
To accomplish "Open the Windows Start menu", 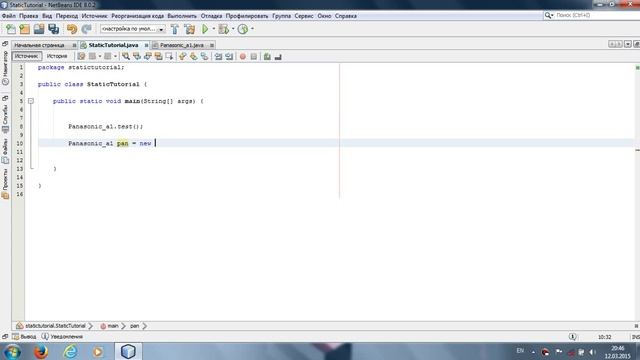I will pos(11,351).
